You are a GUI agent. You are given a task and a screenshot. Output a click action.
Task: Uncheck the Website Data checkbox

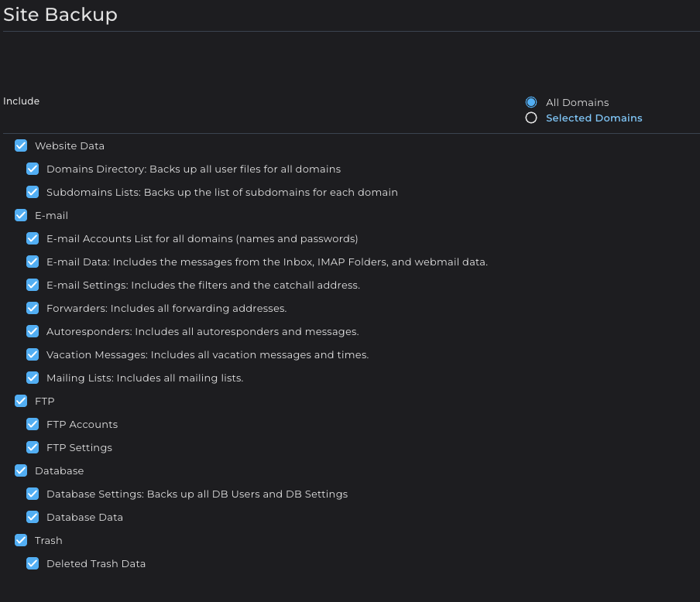[x=21, y=145]
